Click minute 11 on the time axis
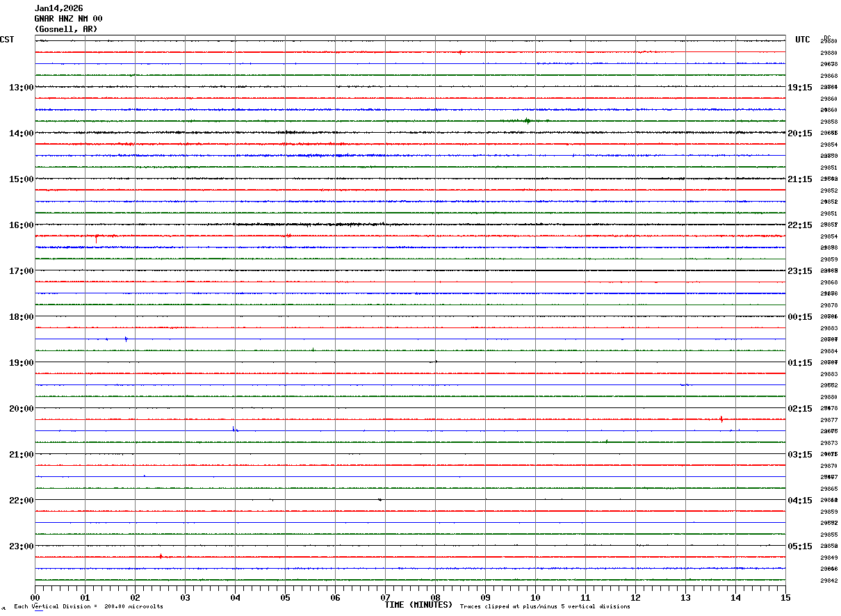The image size is (841, 616). (x=585, y=597)
